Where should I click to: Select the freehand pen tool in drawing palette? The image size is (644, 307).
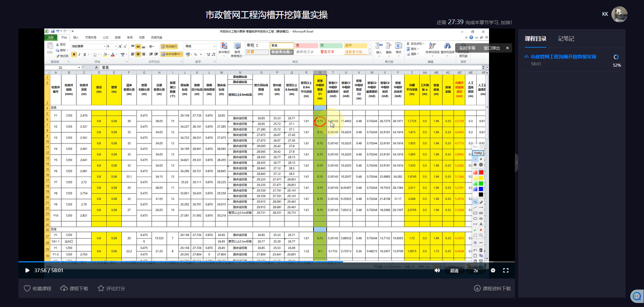pyautogui.click(x=475, y=202)
